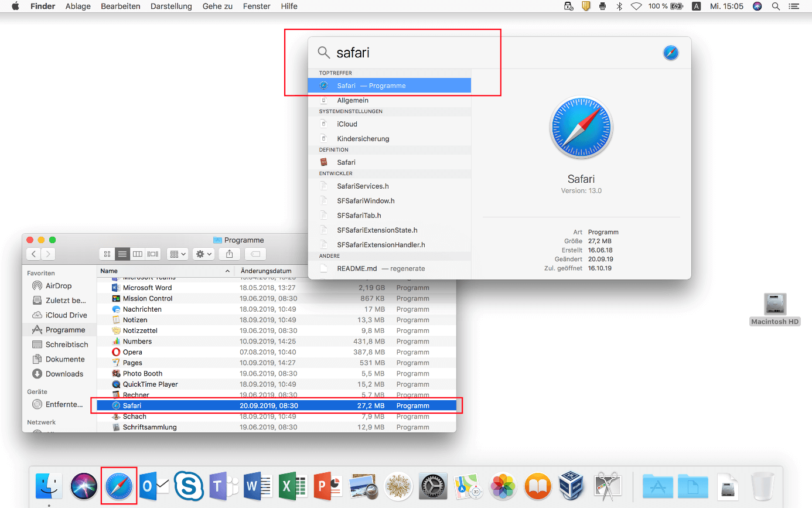Open Apple menu
Image resolution: width=812 pixels, height=508 pixels.
tap(15, 6)
